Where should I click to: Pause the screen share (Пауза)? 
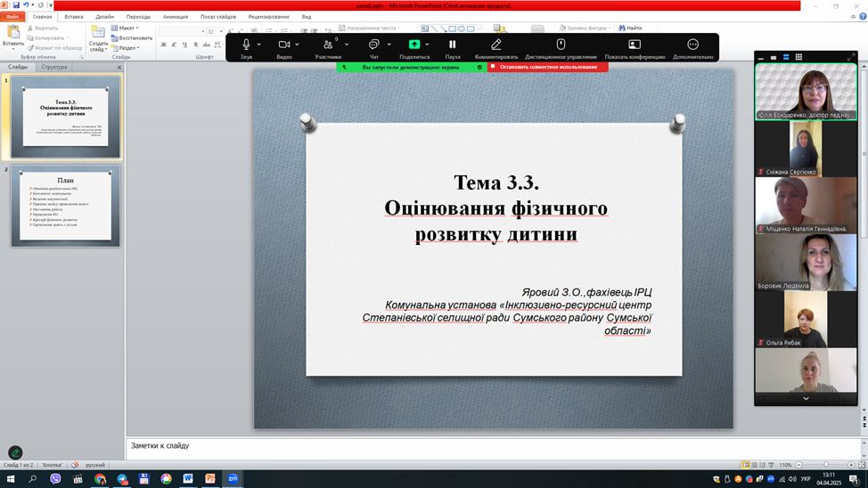click(x=453, y=45)
